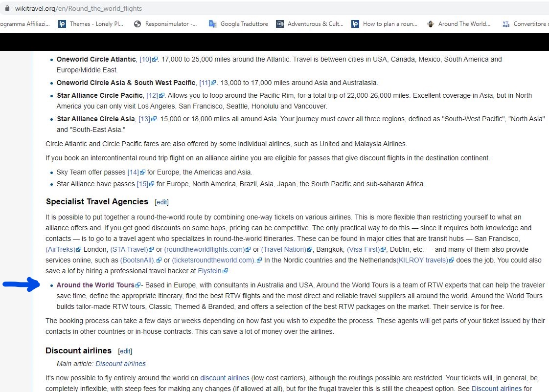The height and width of the screenshot is (392, 549).
Task: Open the Around The World bookmark icon
Action: [x=431, y=24]
